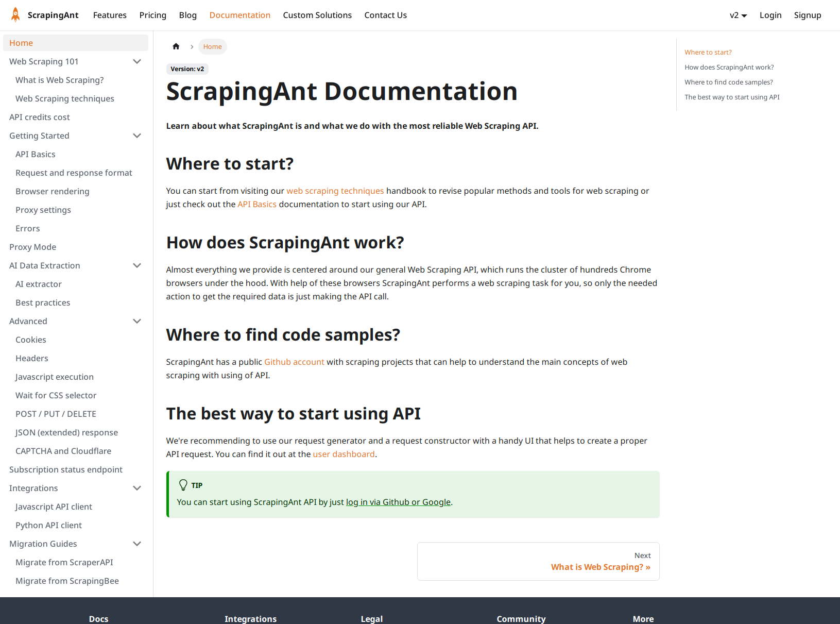Image resolution: width=840 pixels, height=624 pixels.
Task: Open POST / PUT / DELETE page
Action: 56,414
